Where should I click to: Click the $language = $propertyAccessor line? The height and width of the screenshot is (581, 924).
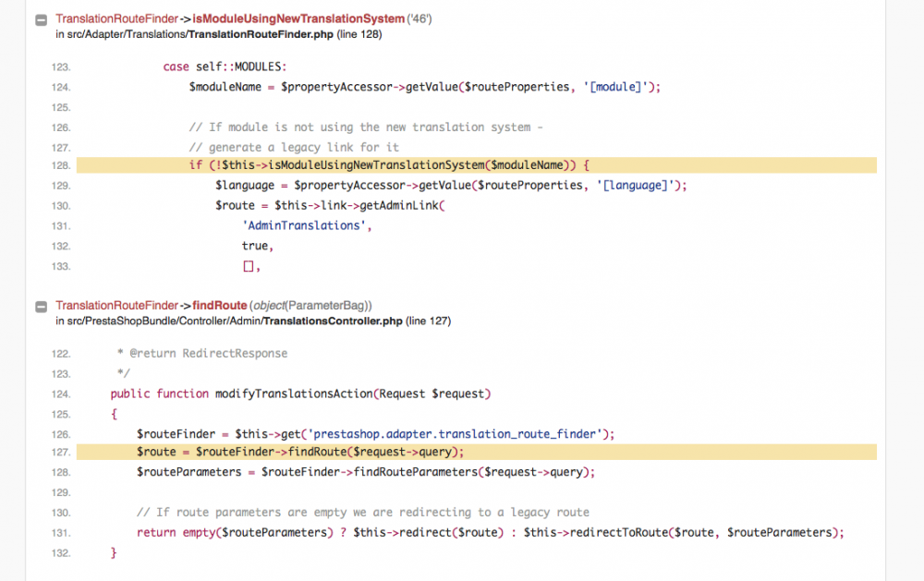point(451,185)
